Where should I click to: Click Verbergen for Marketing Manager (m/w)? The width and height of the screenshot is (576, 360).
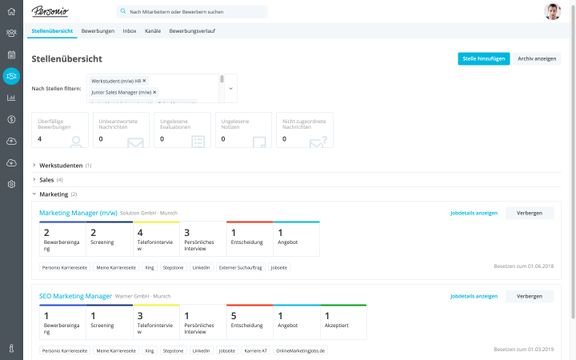click(x=529, y=213)
